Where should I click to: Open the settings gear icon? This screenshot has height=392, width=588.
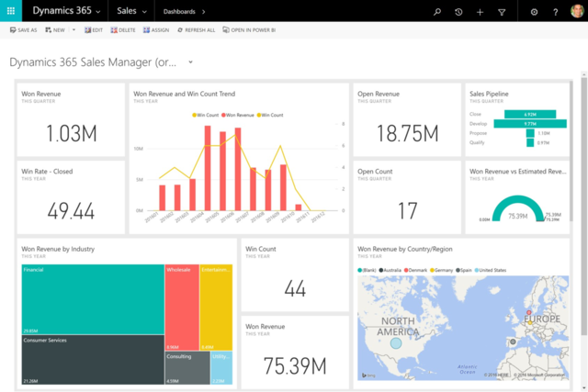pyautogui.click(x=535, y=11)
